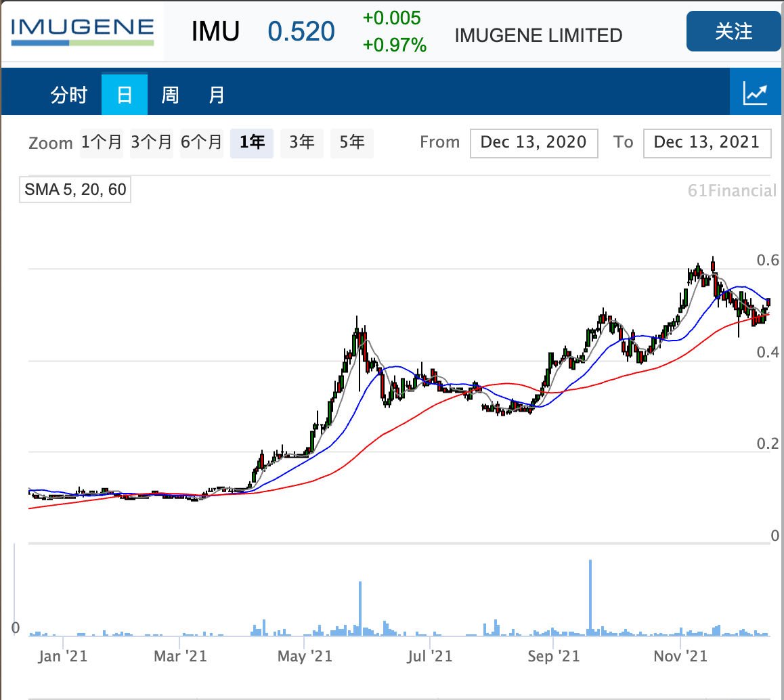Click the May '21 volume spike bar

pyautogui.click(x=360, y=608)
